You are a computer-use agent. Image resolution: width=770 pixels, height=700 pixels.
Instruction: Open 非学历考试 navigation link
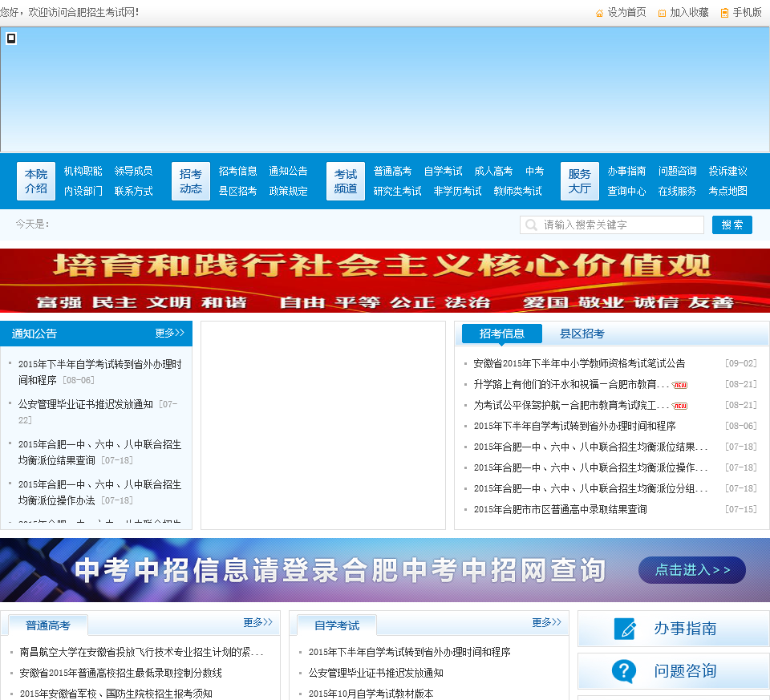click(457, 191)
